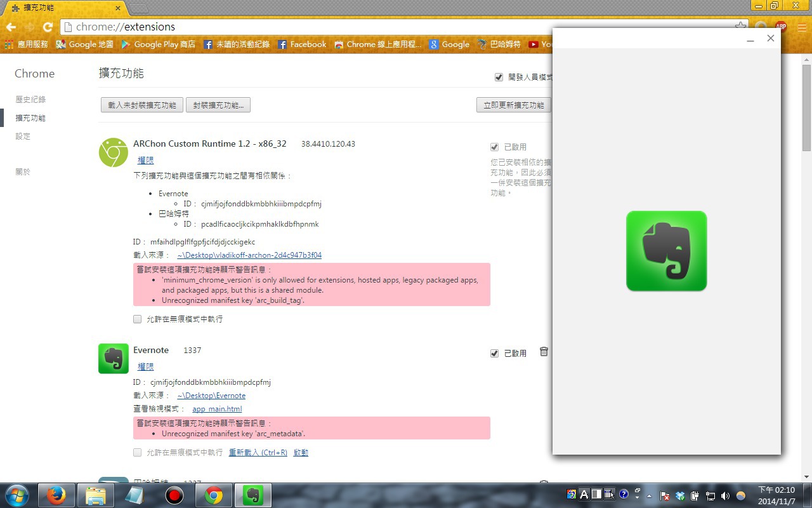Click the page vertical scrollbar thumb
This screenshot has height=508, width=812.
pyautogui.click(x=806, y=107)
